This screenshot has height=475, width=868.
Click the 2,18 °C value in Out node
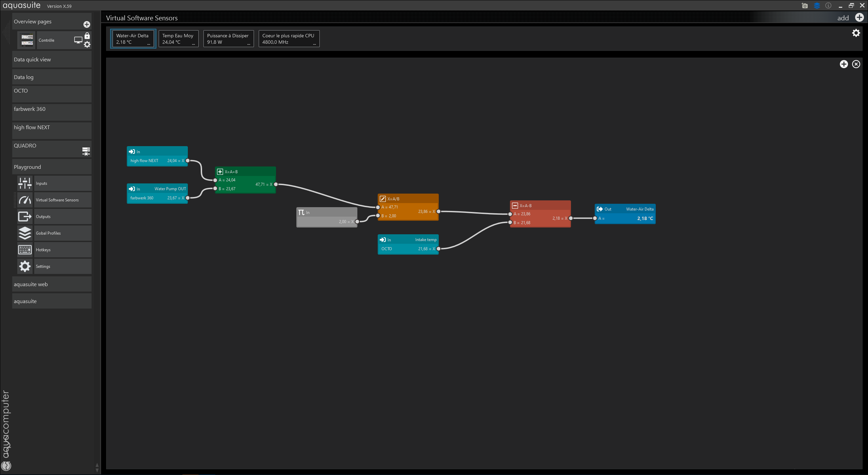(x=645, y=218)
